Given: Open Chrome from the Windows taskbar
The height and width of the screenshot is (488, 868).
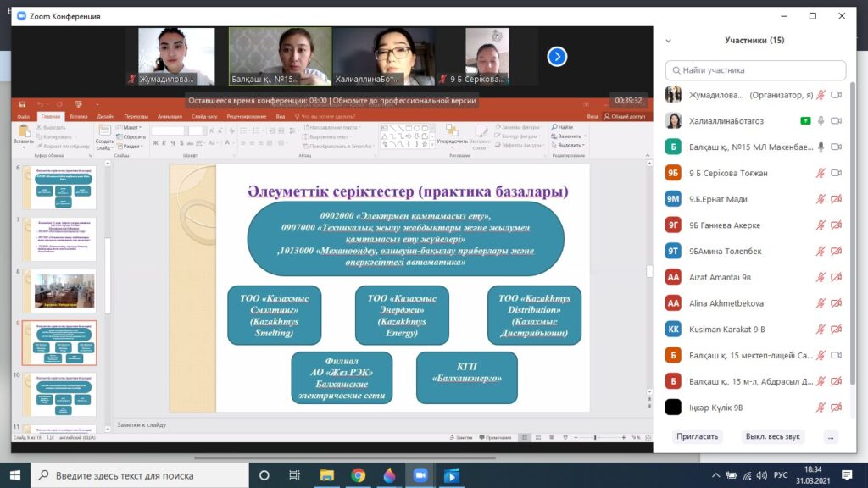Looking at the screenshot, I should tap(359, 475).
